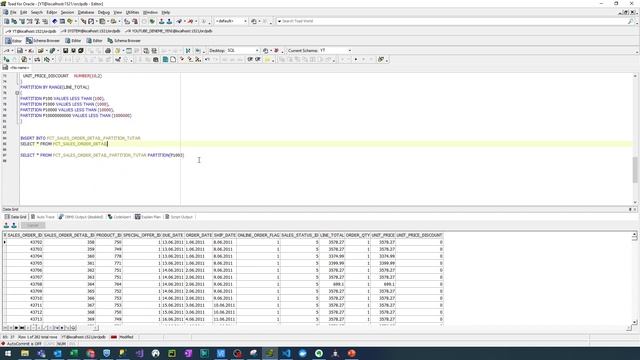The width and height of the screenshot is (640, 360).
Task: Switch to the Explain Plan tab
Action: [148, 217]
